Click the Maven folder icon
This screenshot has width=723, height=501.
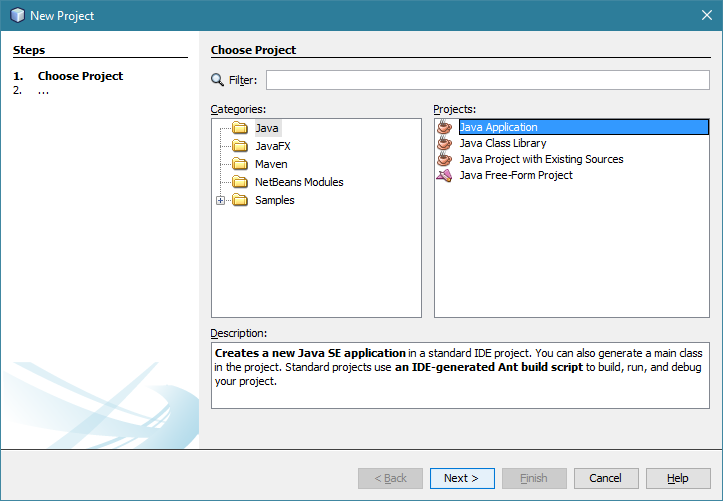pos(240,164)
